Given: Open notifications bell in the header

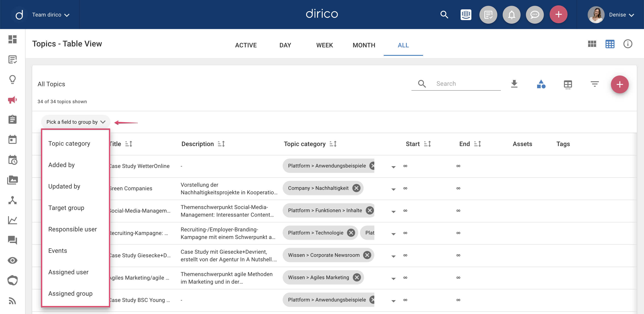Looking at the screenshot, I should 511,15.
